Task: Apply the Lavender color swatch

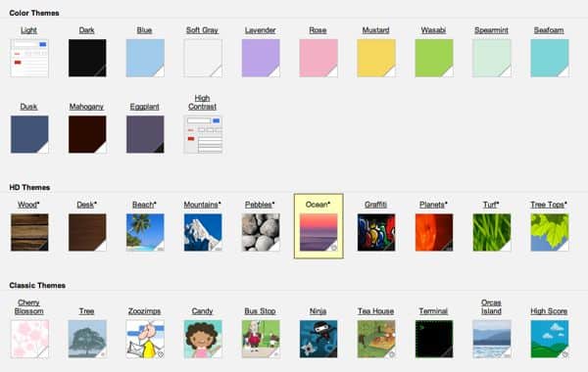Action: click(x=261, y=58)
